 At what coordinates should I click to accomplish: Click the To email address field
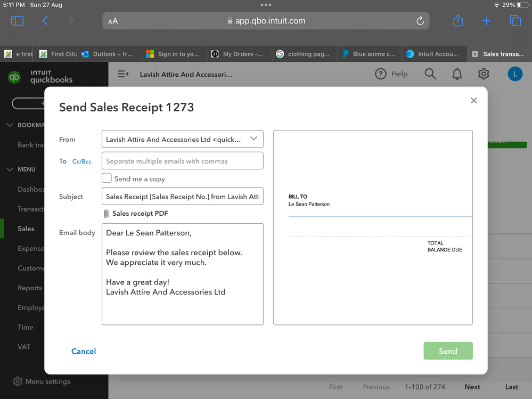coord(182,161)
